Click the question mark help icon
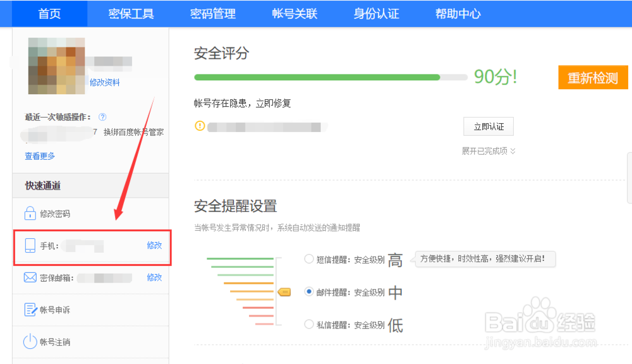Viewport: 632px width, 364px height. (x=102, y=117)
